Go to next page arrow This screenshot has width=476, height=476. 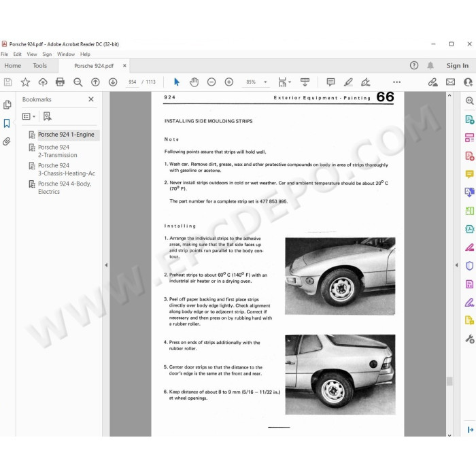[113, 82]
